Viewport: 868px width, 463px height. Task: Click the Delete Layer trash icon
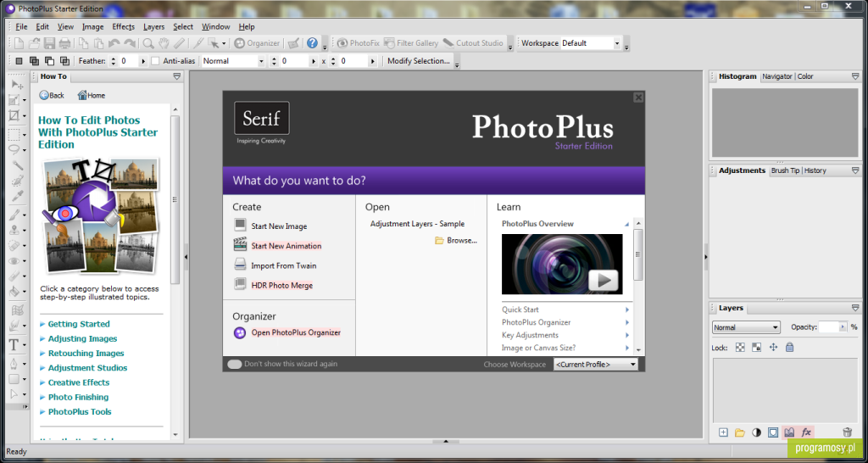847,432
